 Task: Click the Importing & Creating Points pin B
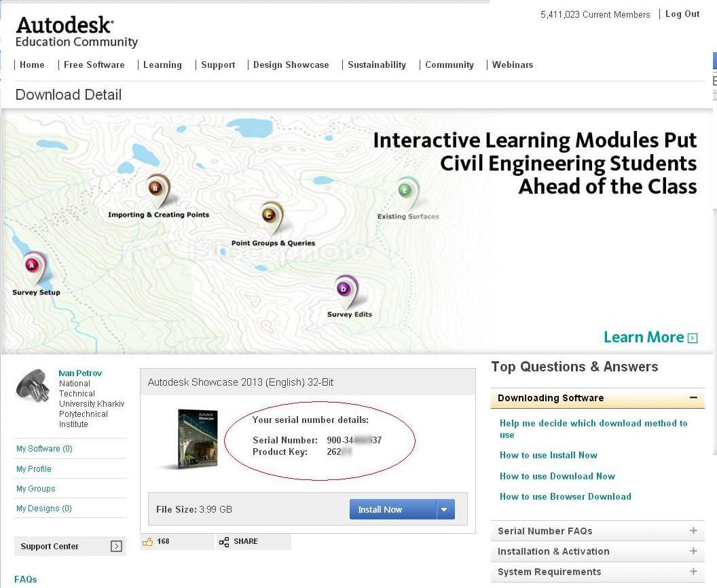[x=158, y=190]
